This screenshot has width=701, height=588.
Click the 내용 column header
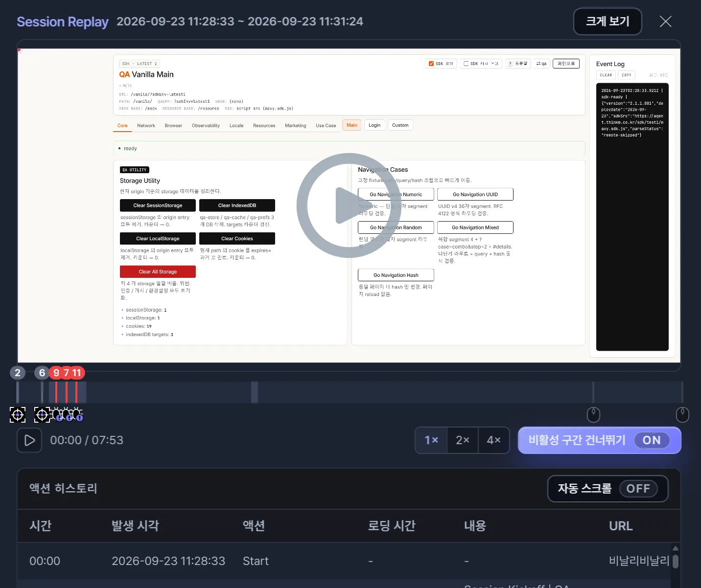[x=475, y=526]
